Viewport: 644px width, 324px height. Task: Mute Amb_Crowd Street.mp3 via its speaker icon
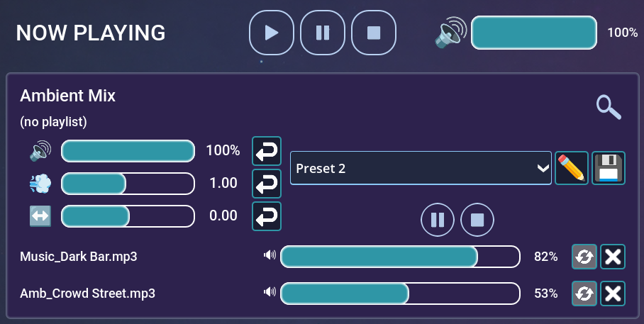[x=270, y=292]
